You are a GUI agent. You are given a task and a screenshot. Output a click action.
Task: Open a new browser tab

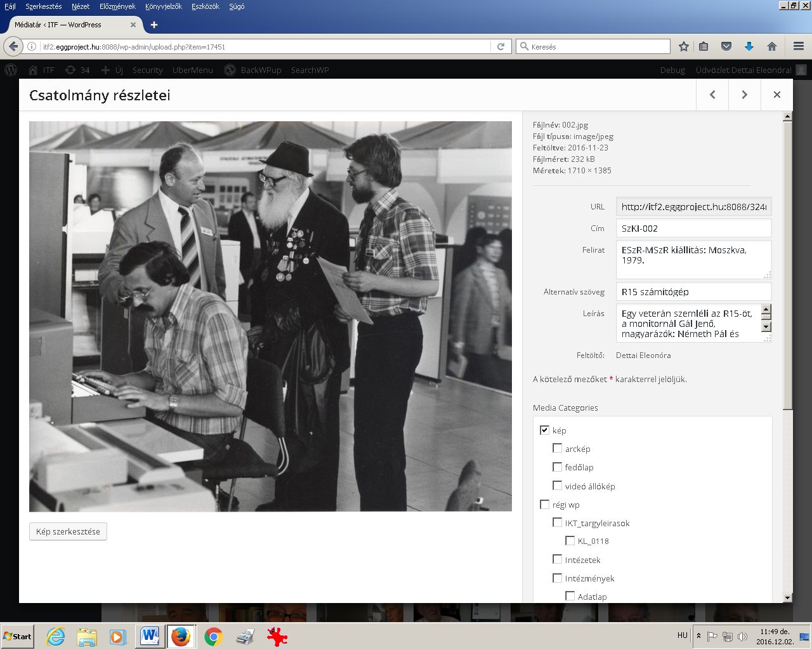coord(154,25)
